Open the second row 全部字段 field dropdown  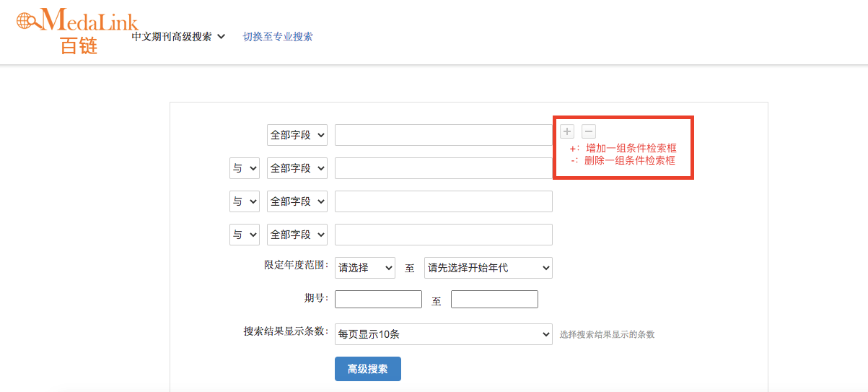tap(297, 168)
